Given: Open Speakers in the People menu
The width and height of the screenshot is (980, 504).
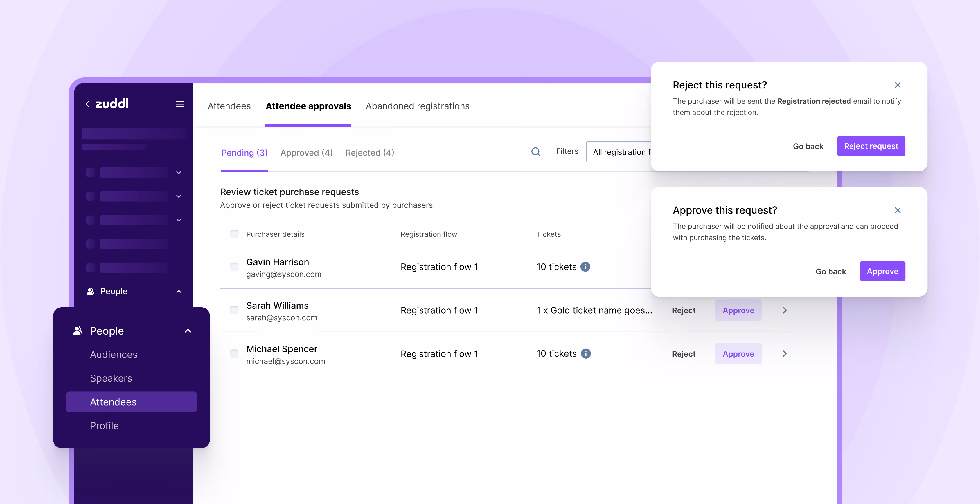Looking at the screenshot, I should tap(111, 379).
